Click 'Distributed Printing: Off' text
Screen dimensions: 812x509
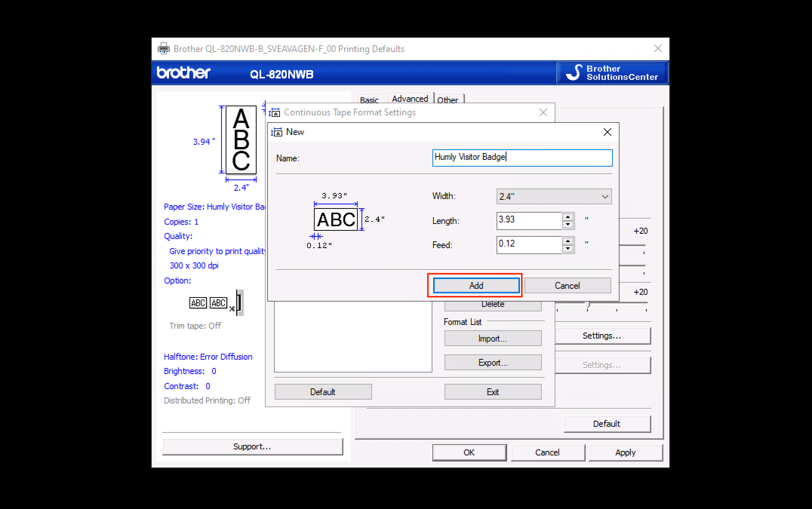pyautogui.click(x=207, y=400)
